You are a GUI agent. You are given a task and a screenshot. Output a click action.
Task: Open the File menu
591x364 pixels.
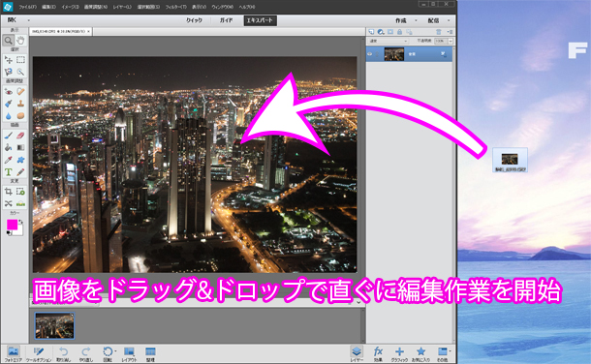(28, 7)
